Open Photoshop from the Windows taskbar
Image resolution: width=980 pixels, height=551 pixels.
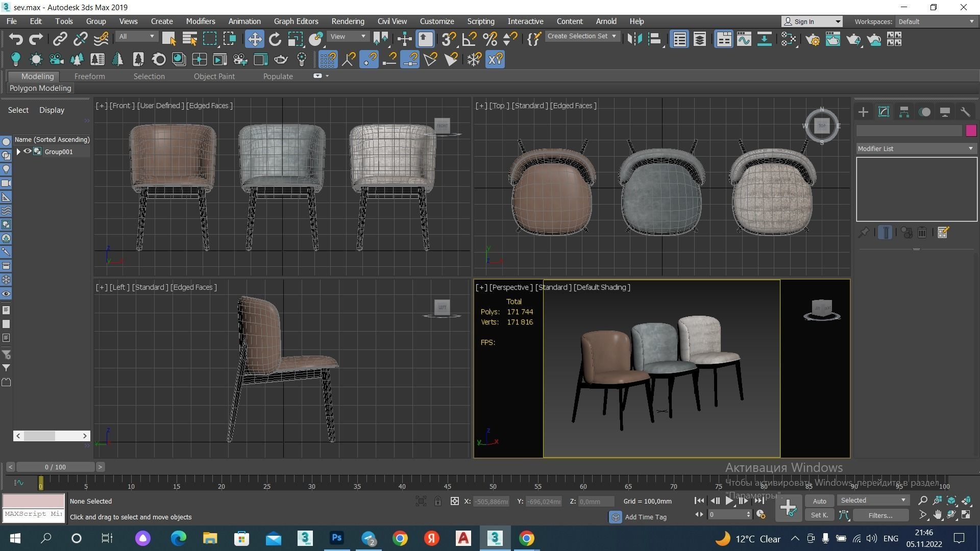(x=336, y=538)
